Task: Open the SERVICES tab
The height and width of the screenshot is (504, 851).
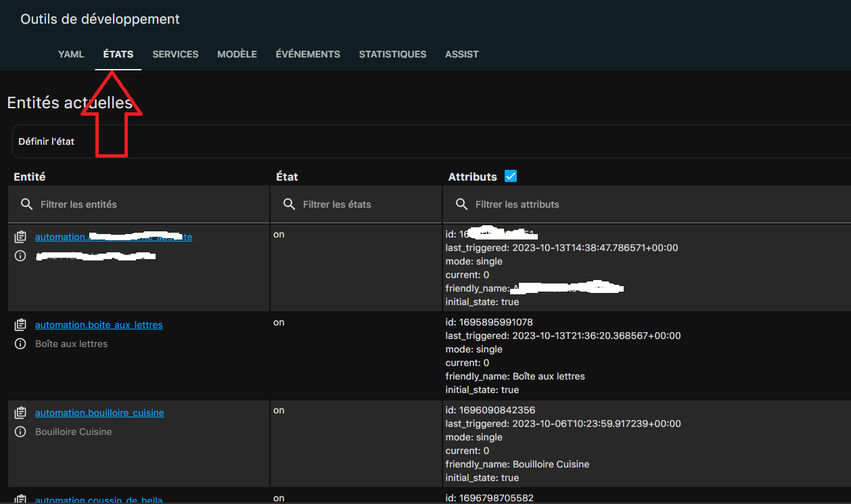Action: [175, 54]
